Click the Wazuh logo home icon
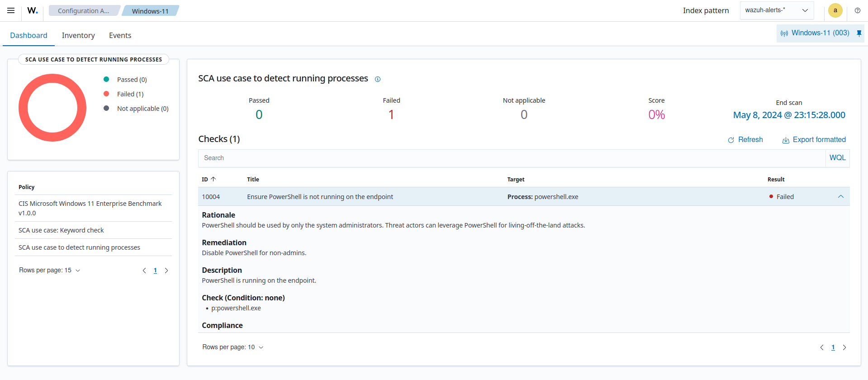This screenshot has height=380, width=868. click(x=32, y=10)
